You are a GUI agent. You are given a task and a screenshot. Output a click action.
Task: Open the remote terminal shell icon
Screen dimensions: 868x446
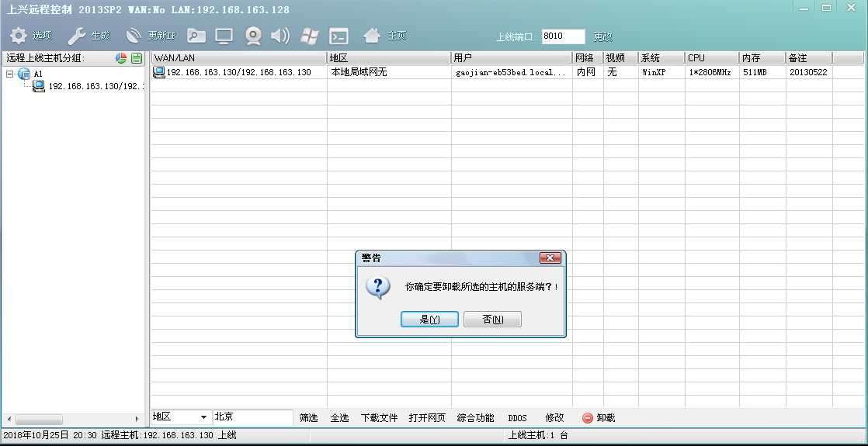point(339,36)
